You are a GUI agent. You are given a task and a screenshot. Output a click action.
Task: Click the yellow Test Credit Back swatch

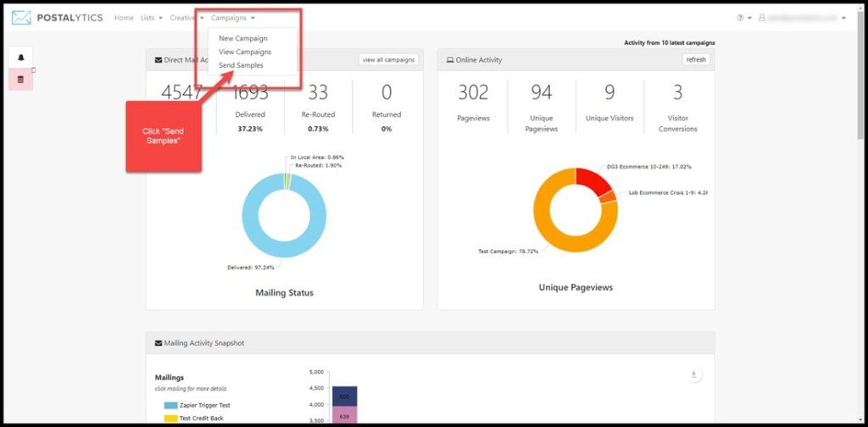tap(171, 419)
